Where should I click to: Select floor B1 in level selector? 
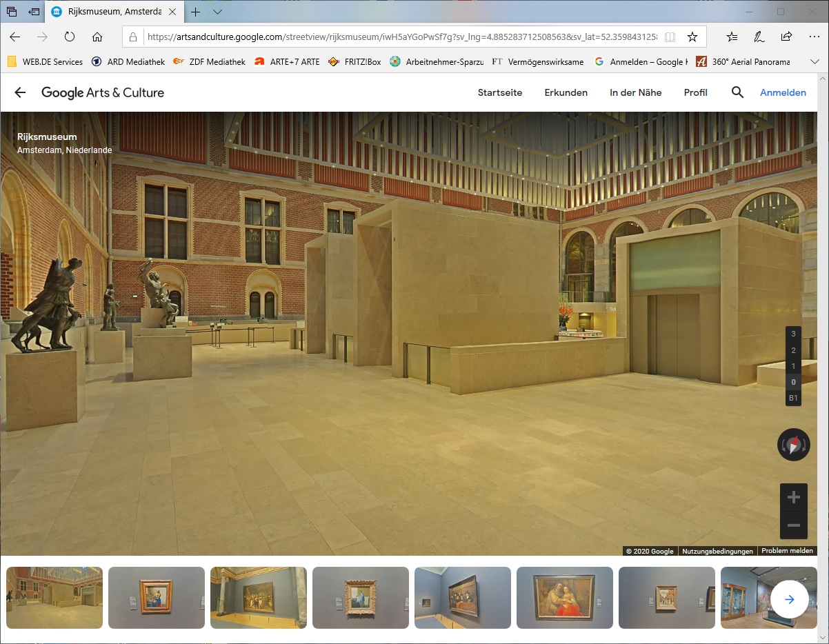pos(793,398)
